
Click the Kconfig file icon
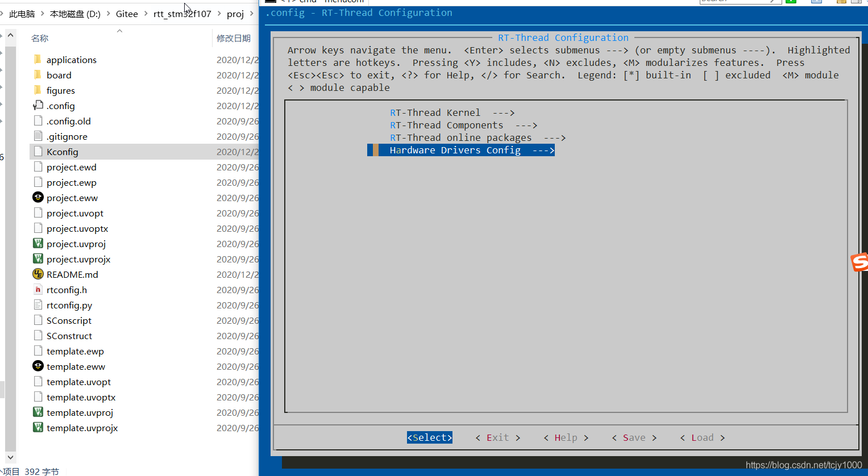coord(38,152)
